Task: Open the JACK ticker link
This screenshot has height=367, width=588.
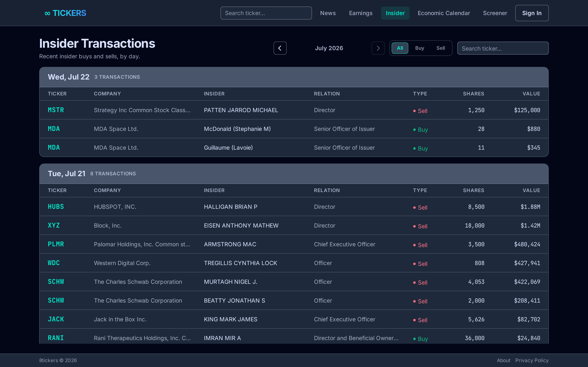Action: pos(56,319)
